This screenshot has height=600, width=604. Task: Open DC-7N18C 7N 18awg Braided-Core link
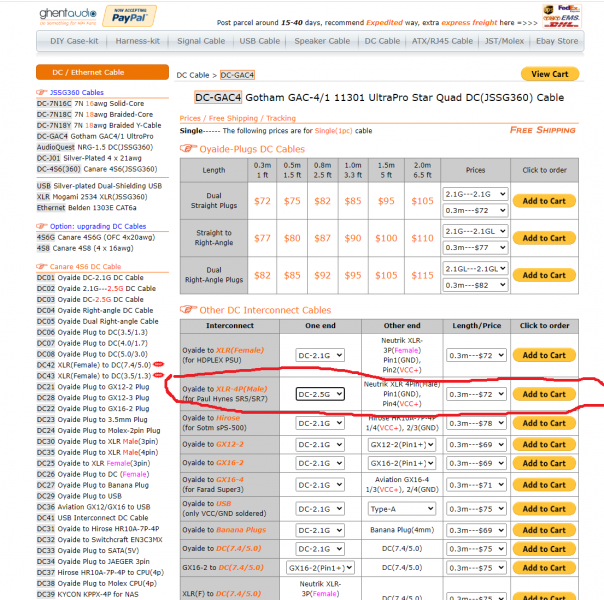click(x=95, y=114)
